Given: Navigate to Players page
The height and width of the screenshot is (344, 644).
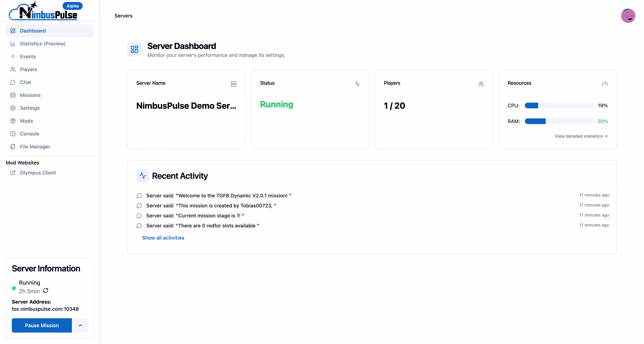Looking at the screenshot, I should (50, 69).
